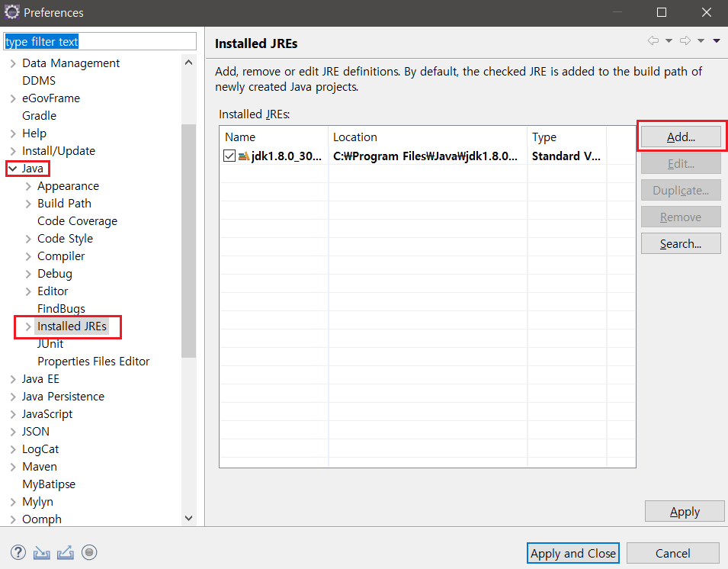The image size is (728, 569).
Task: Open the forward history dropdown arrow
Action: click(x=701, y=41)
